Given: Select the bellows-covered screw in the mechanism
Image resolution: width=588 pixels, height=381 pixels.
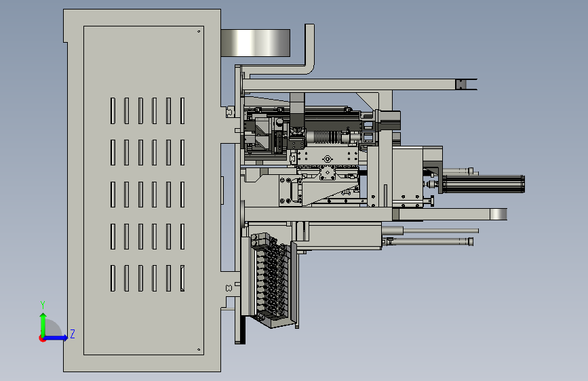Looking at the screenshot, I should [x=328, y=137].
